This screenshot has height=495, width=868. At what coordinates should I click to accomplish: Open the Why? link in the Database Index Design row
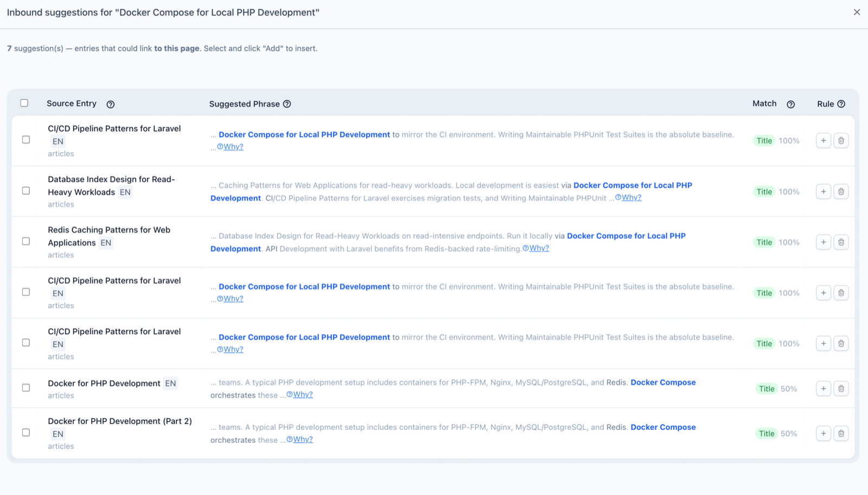point(631,198)
